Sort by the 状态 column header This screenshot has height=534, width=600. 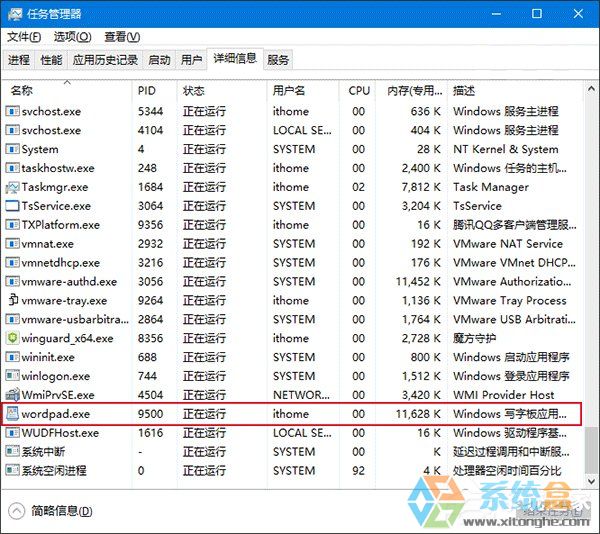(222, 91)
